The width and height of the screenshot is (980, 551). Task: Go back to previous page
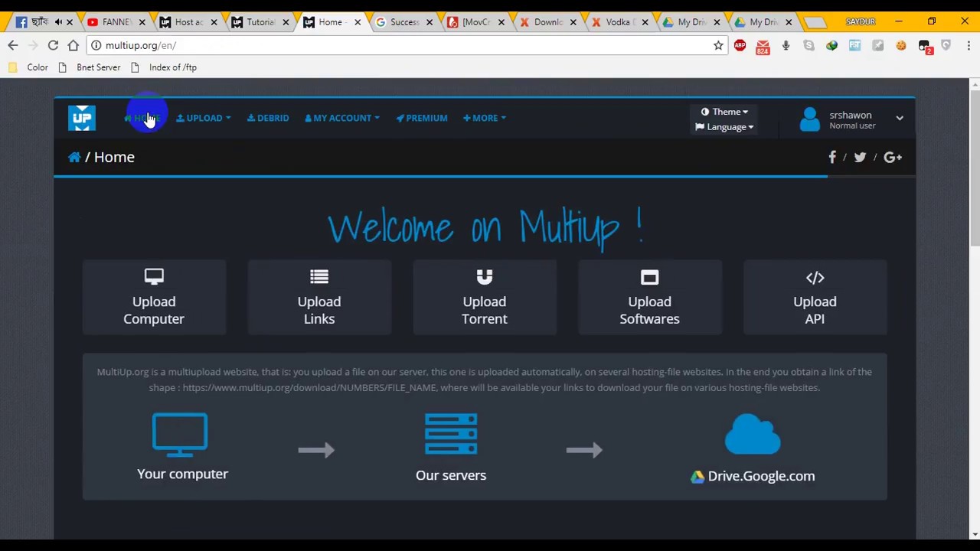pyautogui.click(x=13, y=46)
